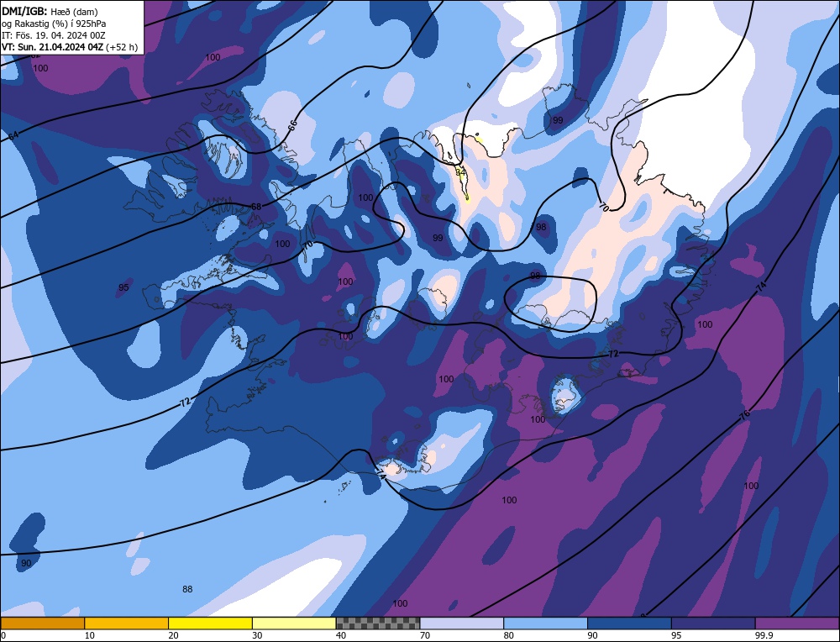
Task: Click the '76' contour line label
Action: pyautogui.click(x=744, y=414)
